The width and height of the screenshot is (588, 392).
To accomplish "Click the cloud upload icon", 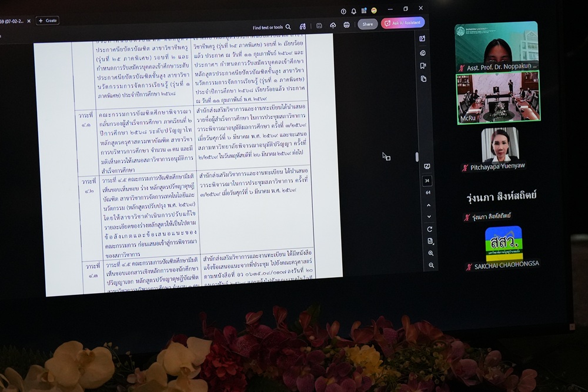I will pyautogui.click(x=333, y=25).
